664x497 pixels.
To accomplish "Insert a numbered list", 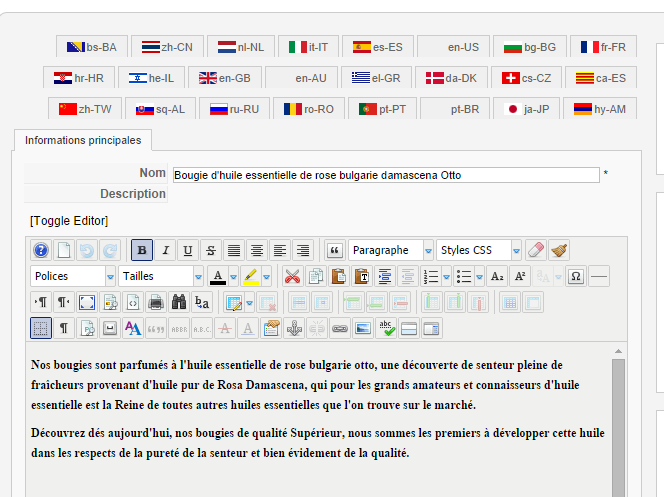I will tap(431, 276).
